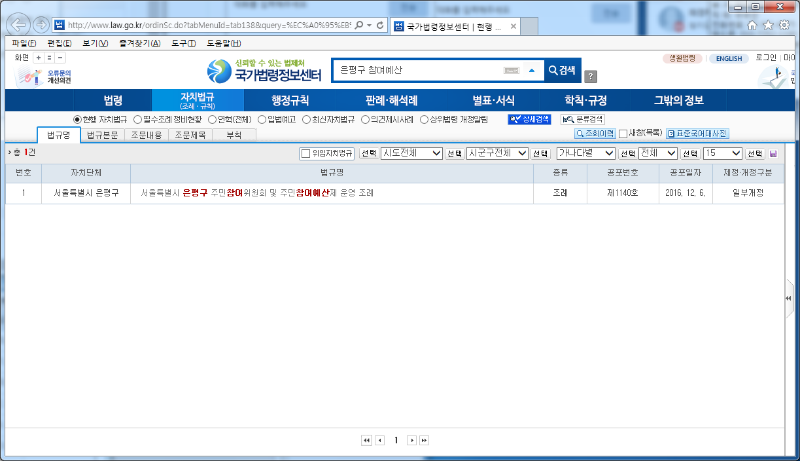Select 필수조례 정비현황 radio option

tap(137, 119)
